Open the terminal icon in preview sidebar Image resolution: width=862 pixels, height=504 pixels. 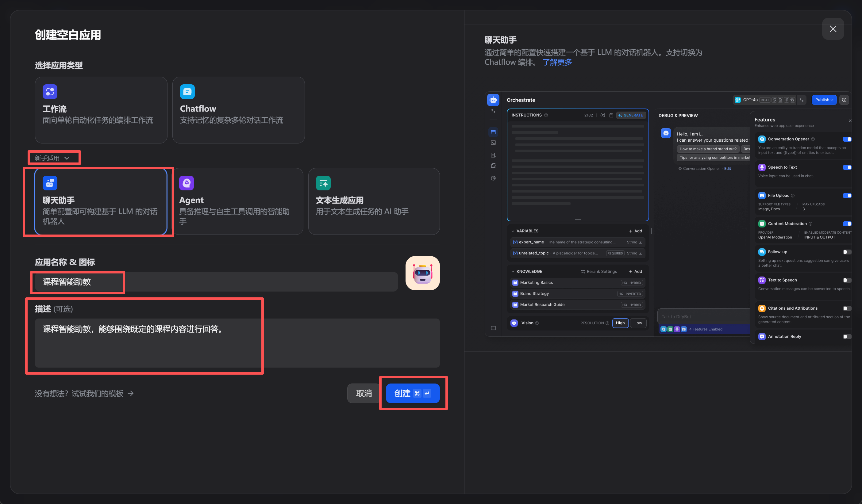coord(493,143)
